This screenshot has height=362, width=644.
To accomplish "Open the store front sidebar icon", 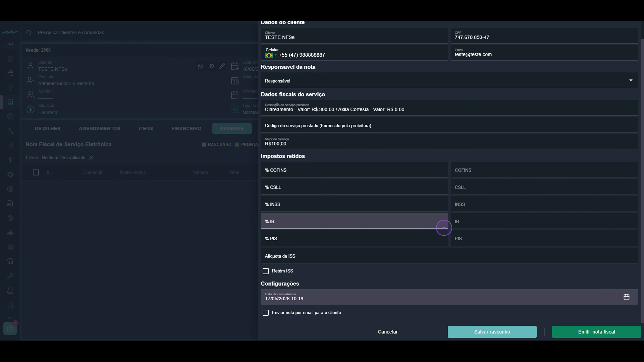I will 10,261.
